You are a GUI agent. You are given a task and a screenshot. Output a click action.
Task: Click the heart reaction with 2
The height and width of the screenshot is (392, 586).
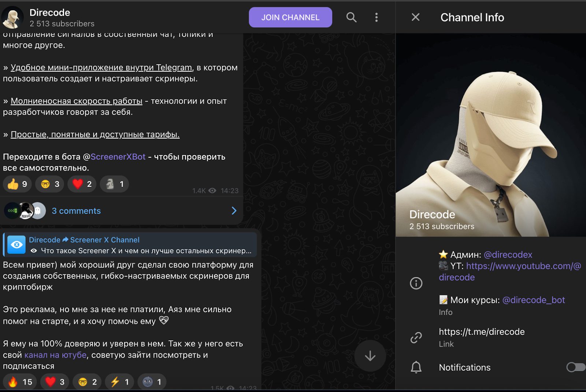click(82, 184)
